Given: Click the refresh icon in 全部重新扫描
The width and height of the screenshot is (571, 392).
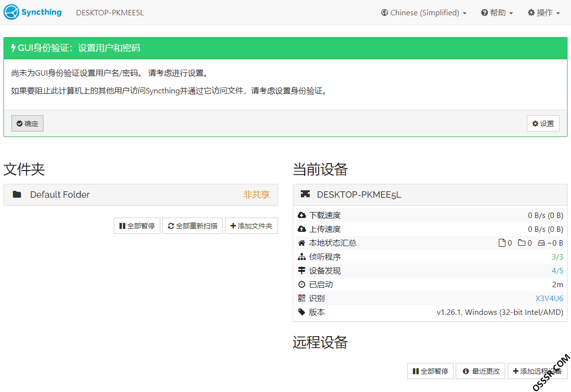Looking at the screenshot, I should click(171, 226).
